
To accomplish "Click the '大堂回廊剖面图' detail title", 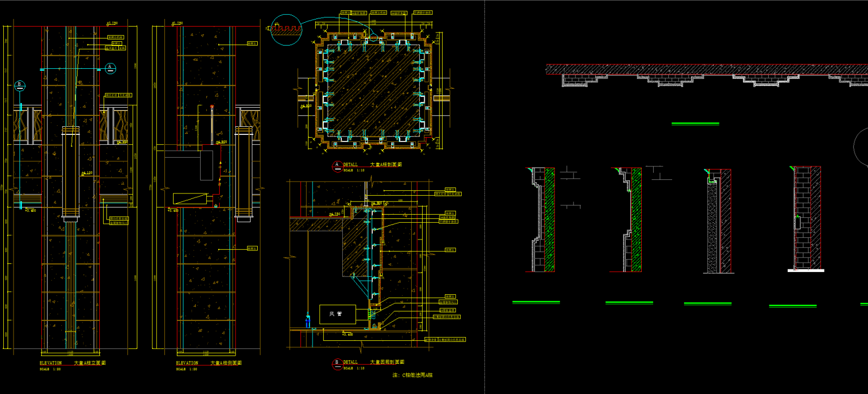I will [x=387, y=361].
